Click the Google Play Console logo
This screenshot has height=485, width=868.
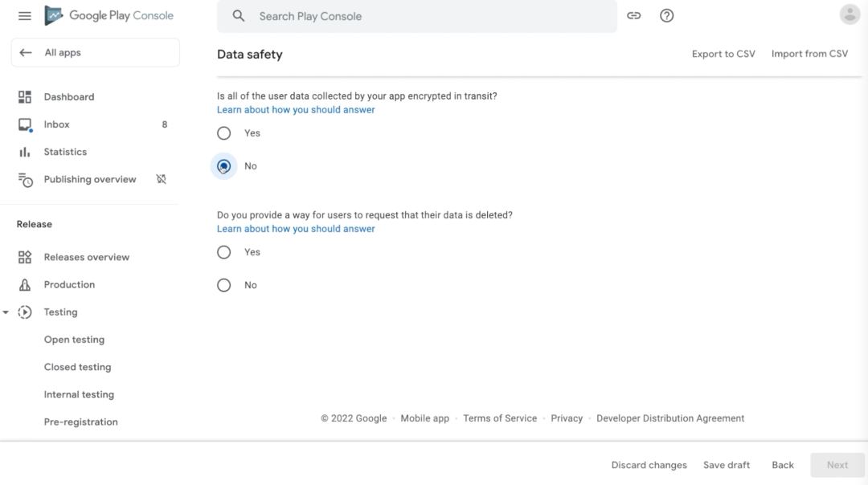tap(109, 16)
